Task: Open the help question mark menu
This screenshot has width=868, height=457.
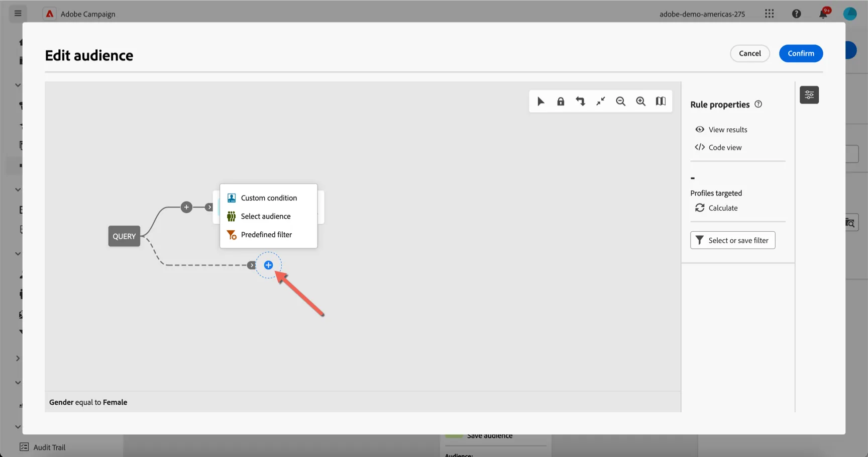Action: (796, 14)
